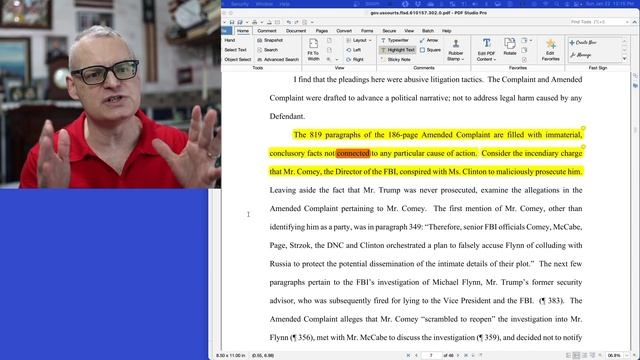Screen dimensions: 640x360
Task: Open the Layout dropdown in View group
Action: [359, 40]
